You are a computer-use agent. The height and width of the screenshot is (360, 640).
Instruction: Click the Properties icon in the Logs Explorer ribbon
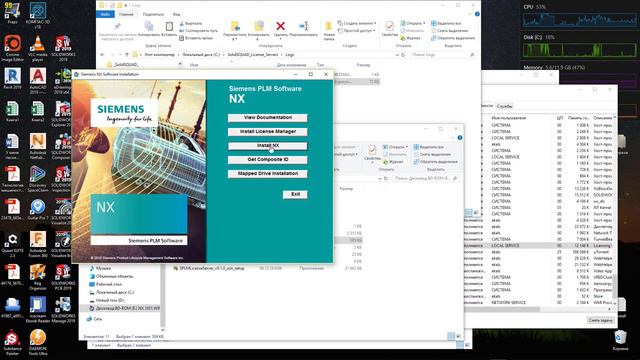click(389, 29)
